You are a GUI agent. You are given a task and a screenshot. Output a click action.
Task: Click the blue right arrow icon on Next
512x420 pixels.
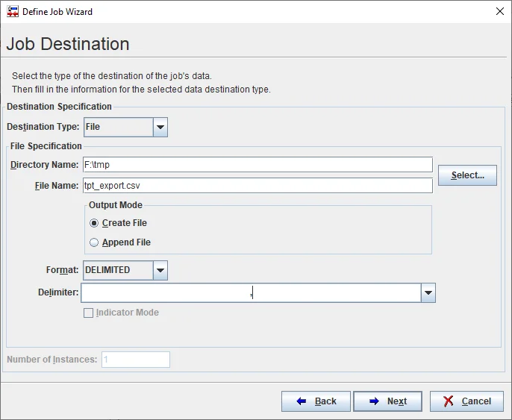373,401
